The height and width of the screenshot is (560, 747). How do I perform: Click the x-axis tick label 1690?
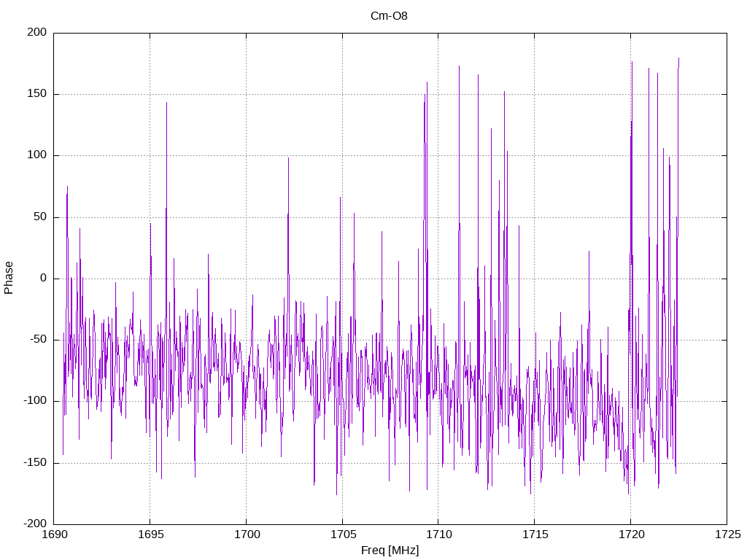54,534
